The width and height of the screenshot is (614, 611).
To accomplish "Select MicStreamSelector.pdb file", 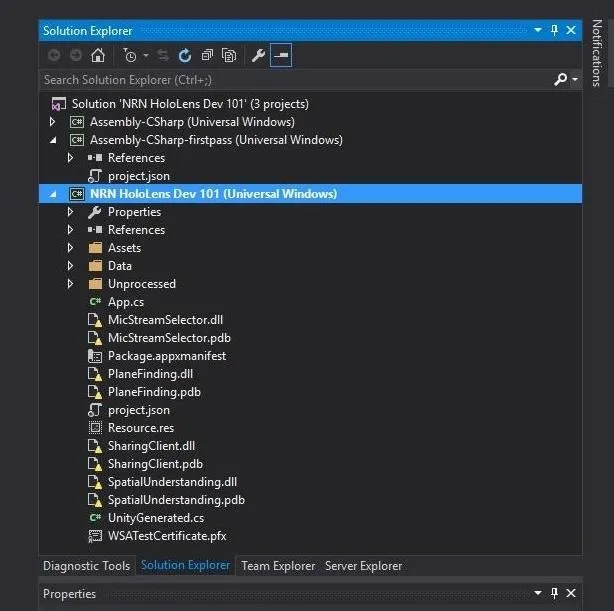I will 169,338.
